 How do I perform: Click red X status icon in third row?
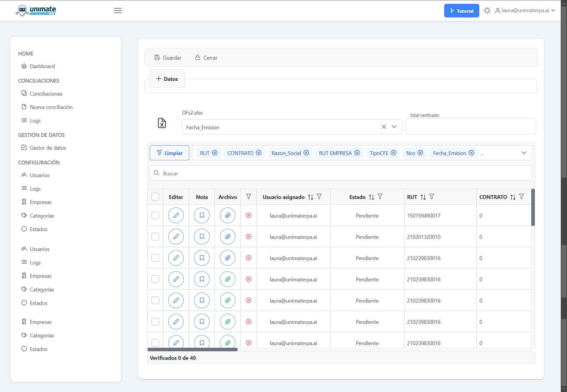click(x=249, y=258)
